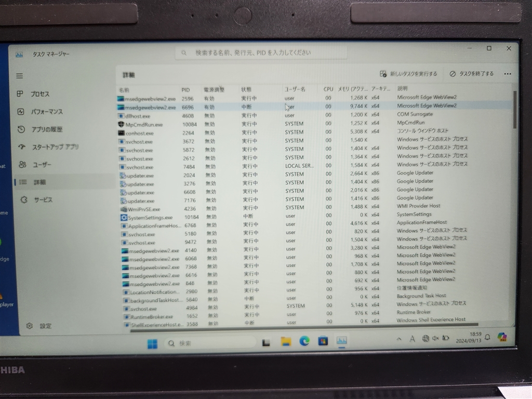Open the プロセス page
The image size is (532, 399).
click(x=40, y=94)
